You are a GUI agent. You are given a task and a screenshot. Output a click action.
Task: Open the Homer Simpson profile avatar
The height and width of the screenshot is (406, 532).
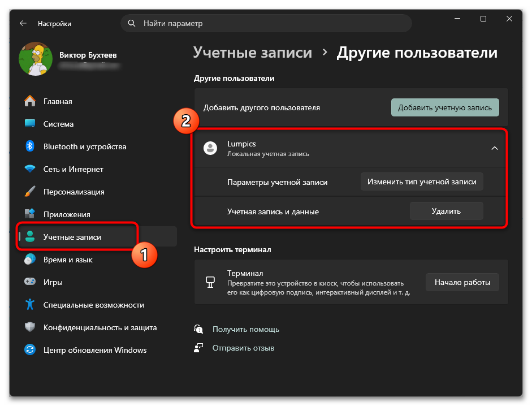36,59
